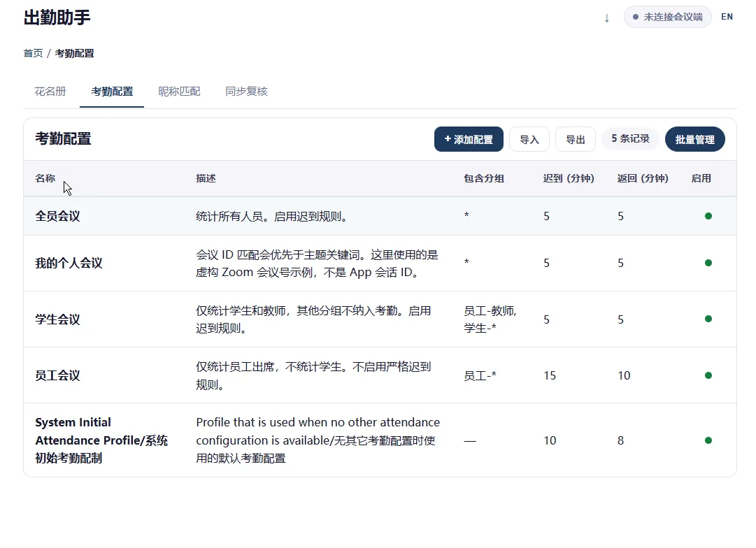Click return minutes 10 in 员工会议 row

(x=624, y=375)
